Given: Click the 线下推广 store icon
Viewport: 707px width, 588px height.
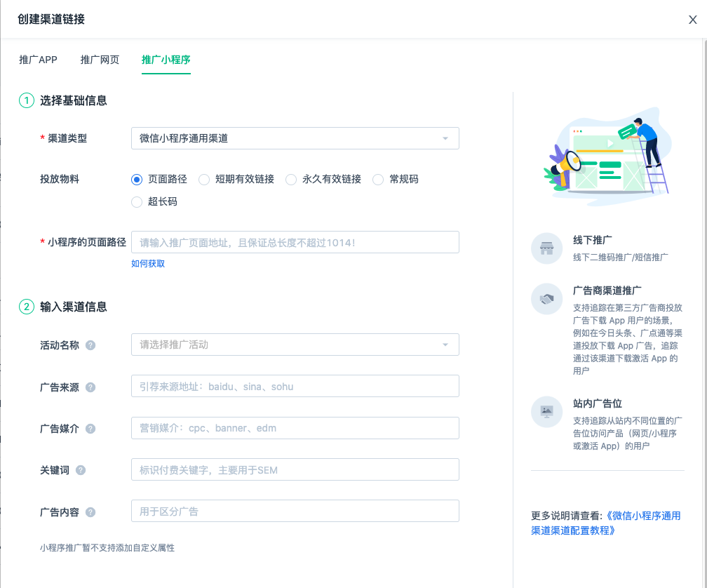Looking at the screenshot, I should [546, 248].
